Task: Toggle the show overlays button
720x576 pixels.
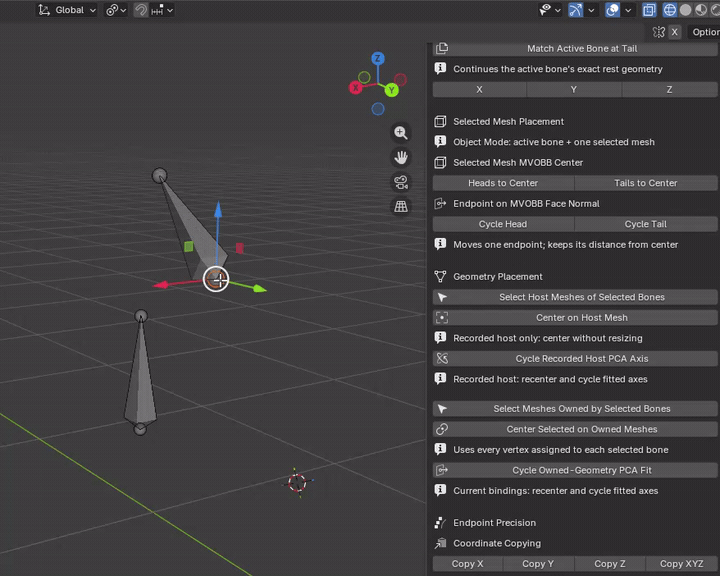Action: 612,10
